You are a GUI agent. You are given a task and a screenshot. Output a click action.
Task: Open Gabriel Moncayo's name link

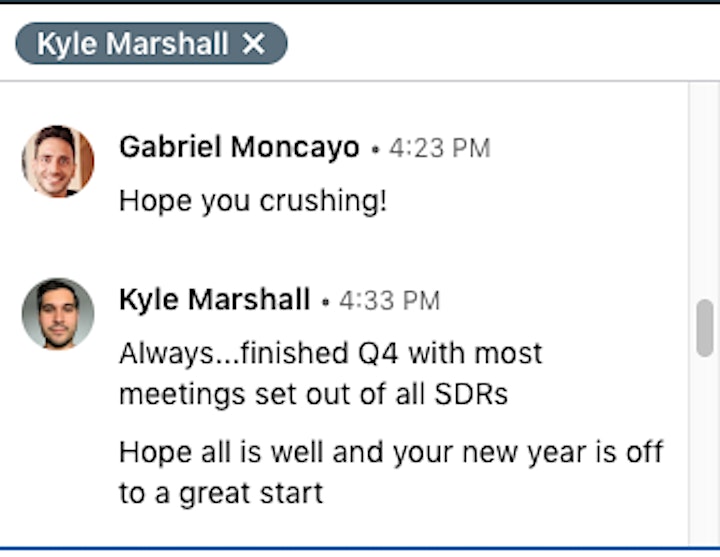[x=239, y=147]
